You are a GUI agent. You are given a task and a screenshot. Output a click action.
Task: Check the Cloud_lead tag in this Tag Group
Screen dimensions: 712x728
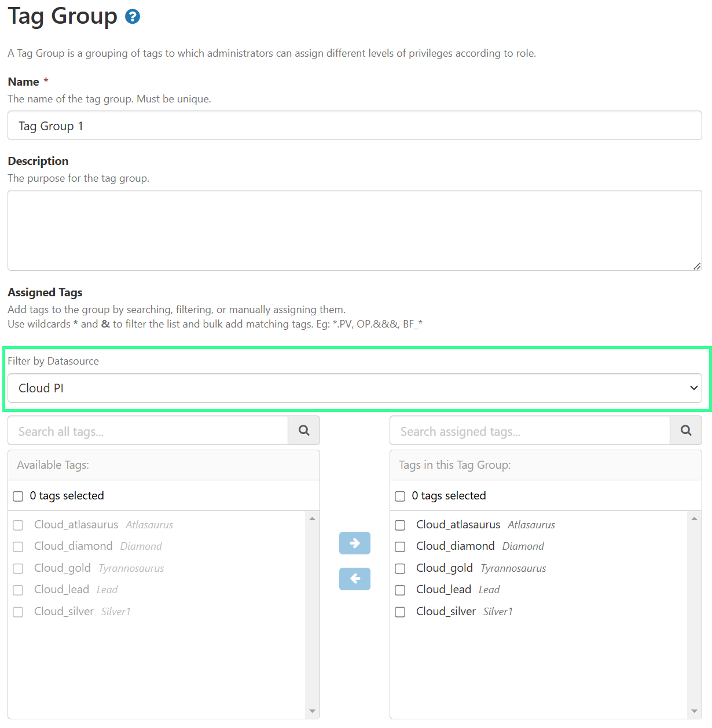pyautogui.click(x=399, y=590)
